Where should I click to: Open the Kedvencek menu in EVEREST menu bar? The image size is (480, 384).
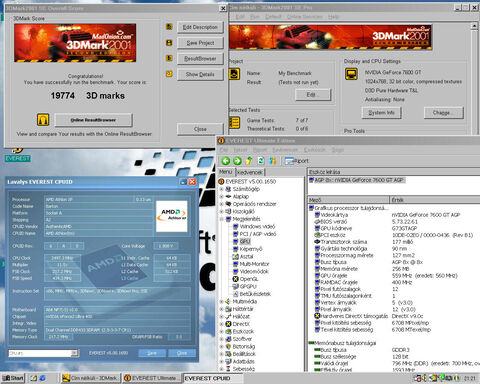[x=285, y=150]
